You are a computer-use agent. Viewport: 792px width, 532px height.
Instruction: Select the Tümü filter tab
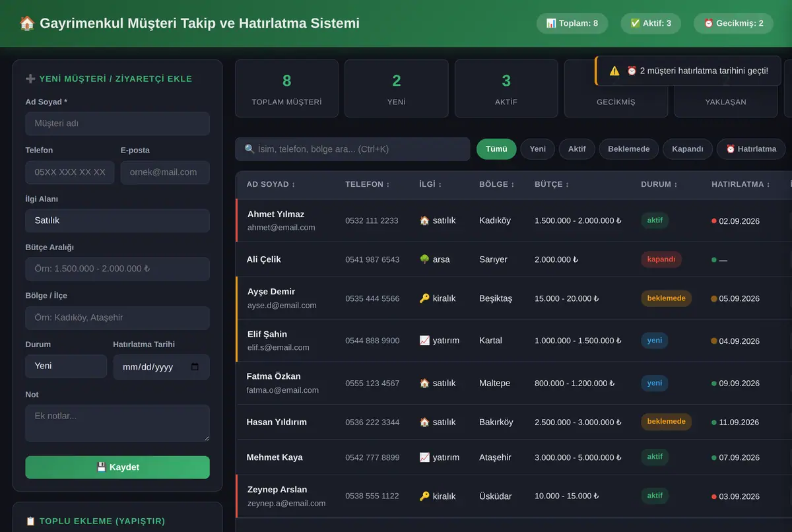496,149
